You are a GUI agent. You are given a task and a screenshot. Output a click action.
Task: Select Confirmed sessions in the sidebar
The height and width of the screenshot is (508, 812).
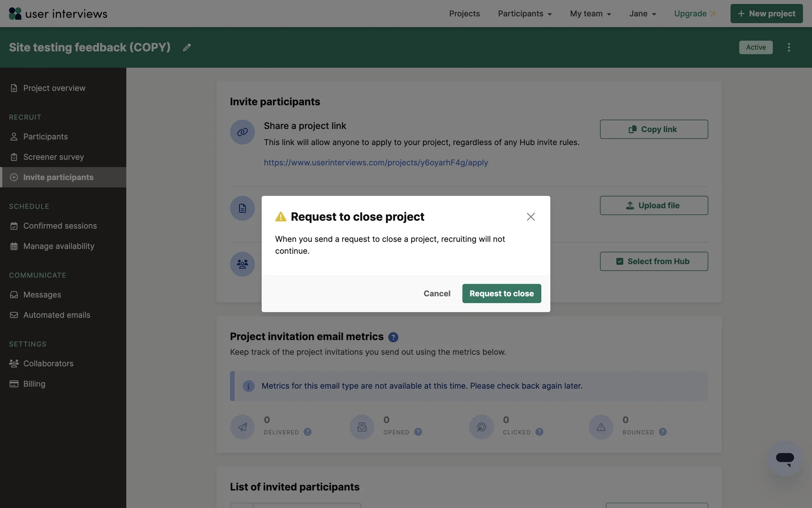pyautogui.click(x=60, y=226)
